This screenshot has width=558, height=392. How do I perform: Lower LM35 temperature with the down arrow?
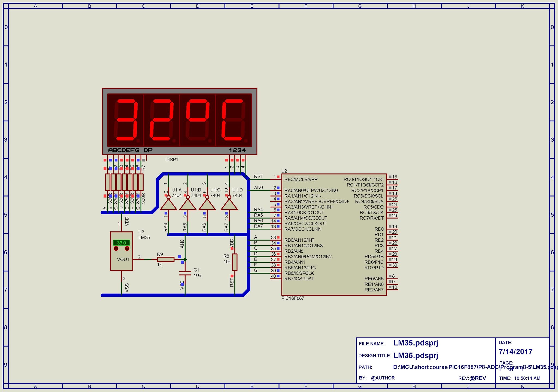point(116,248)
